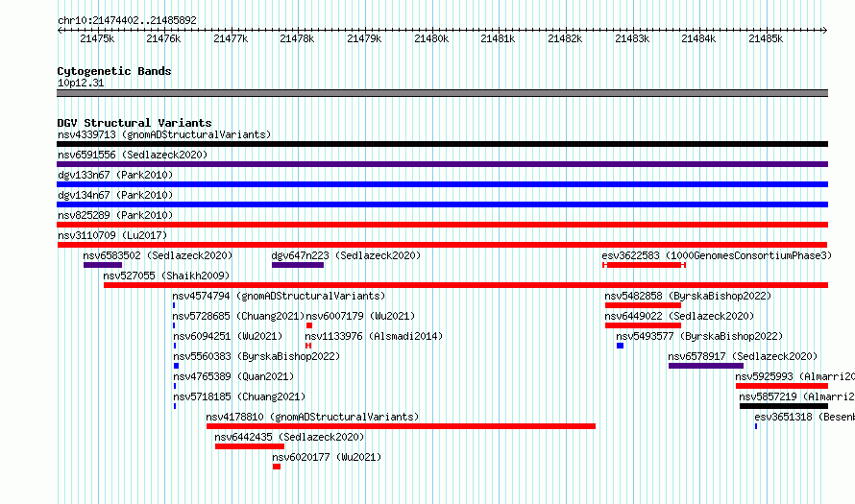Open esv3622583 1000Genomes label
855x504 pixels.
[717, 255]
